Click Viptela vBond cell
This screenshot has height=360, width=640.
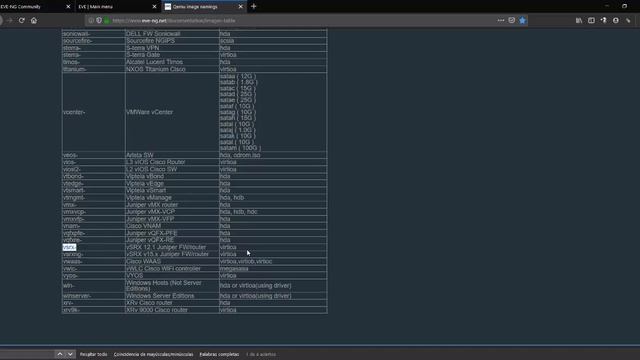point(172,176)
